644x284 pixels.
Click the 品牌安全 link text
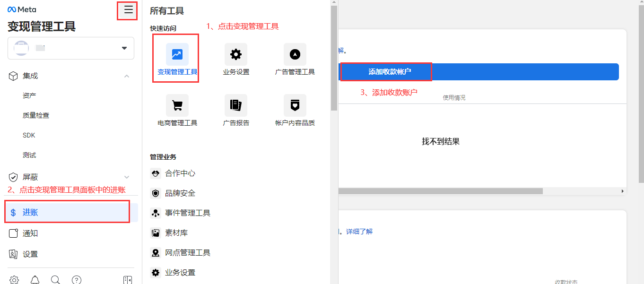coord(180,193)
